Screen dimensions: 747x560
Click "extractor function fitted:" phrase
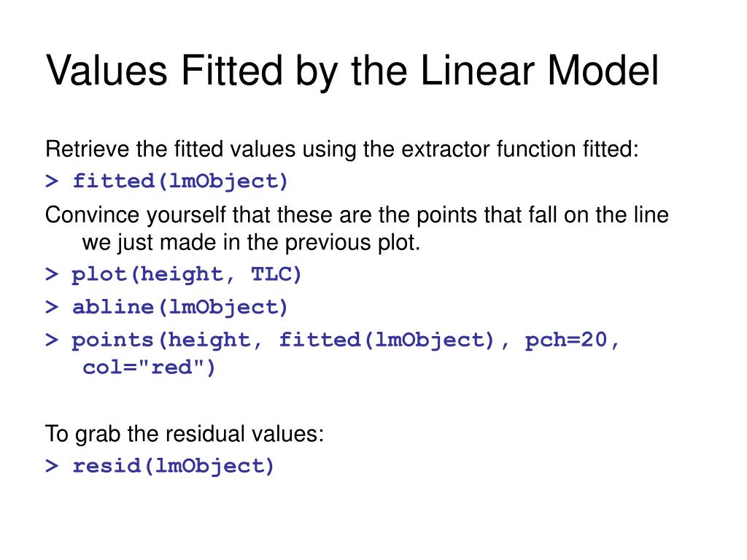click(519, 149)
